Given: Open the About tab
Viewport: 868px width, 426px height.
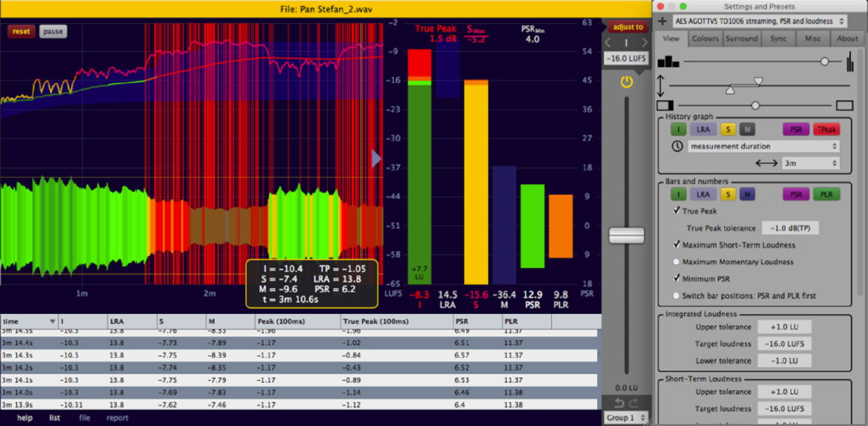Looking at the screenshot, I should [x=847, y=39].
